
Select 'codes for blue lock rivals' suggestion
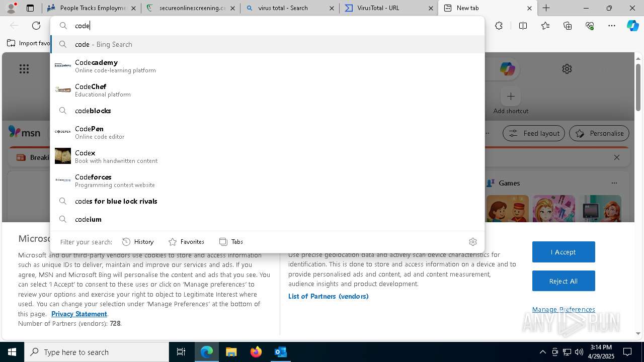tap(267, 201)
